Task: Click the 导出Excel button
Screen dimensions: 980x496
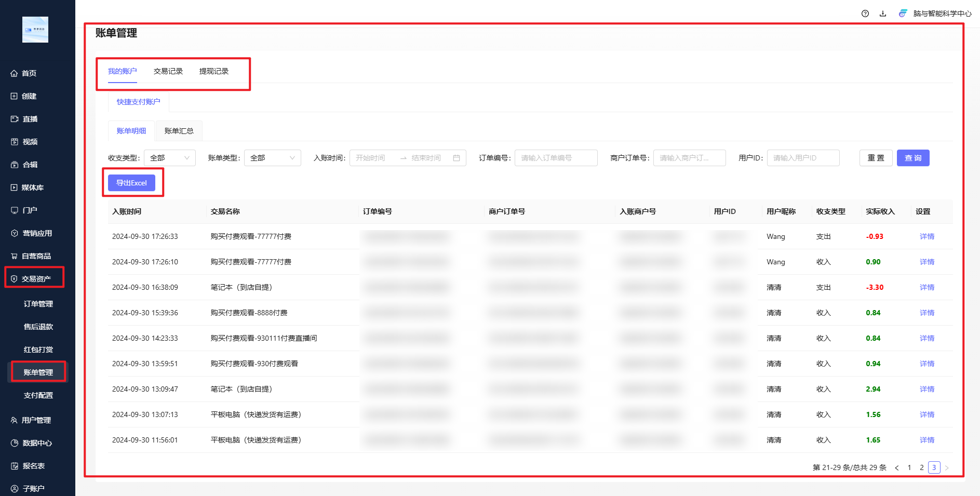Action: tap(131, 183)
